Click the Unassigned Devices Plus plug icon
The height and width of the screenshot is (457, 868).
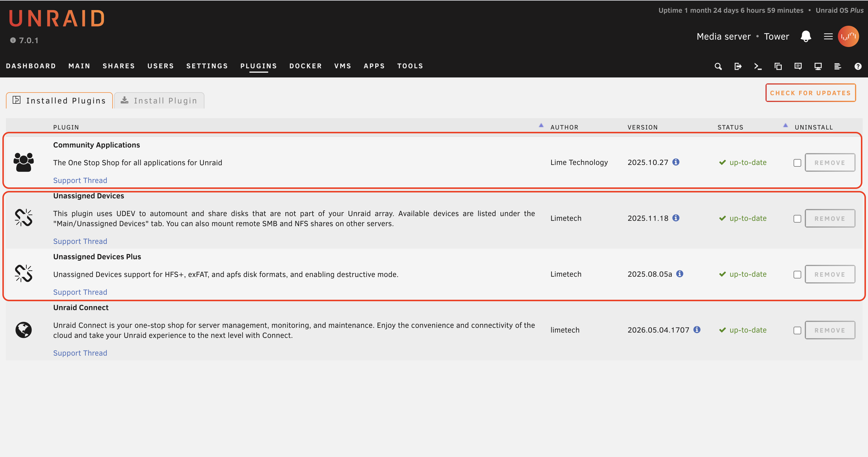tap(24, 273)
